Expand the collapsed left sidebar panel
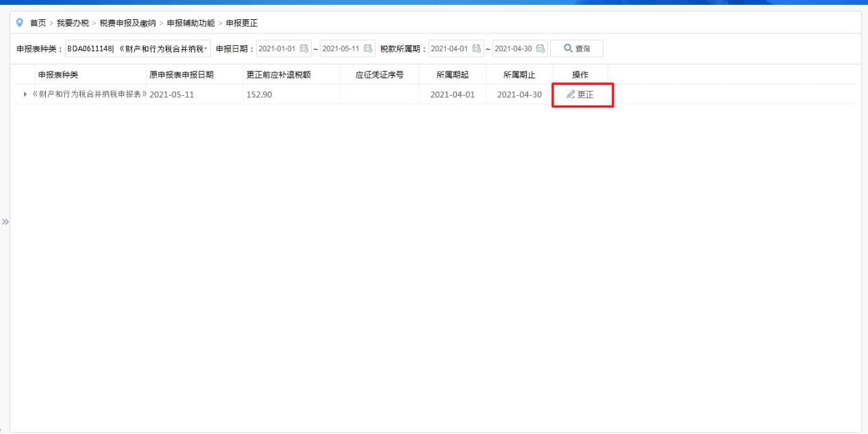The image size is (868, 434). (5, 222)
